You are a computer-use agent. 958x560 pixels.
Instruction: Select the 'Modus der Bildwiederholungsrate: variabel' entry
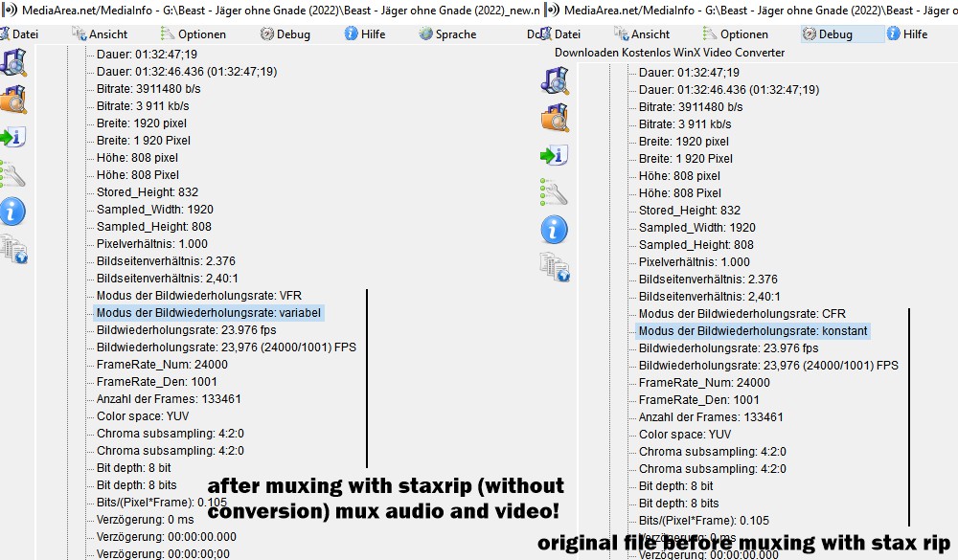point(207,312)
